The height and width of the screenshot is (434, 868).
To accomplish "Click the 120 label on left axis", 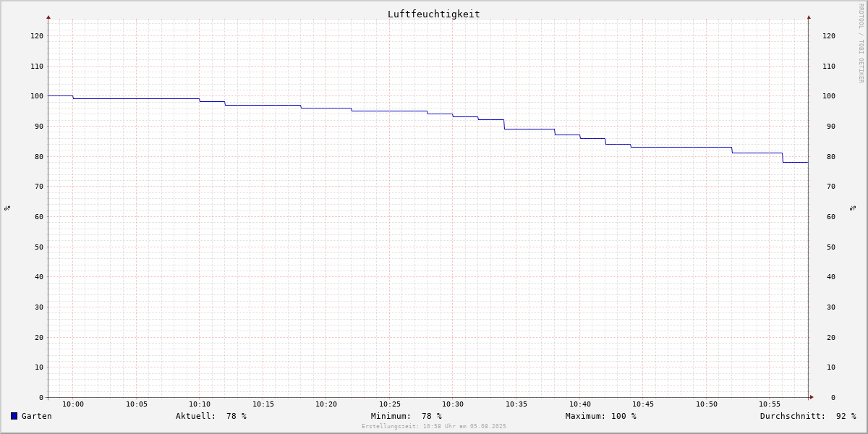I will click(37, 35).
